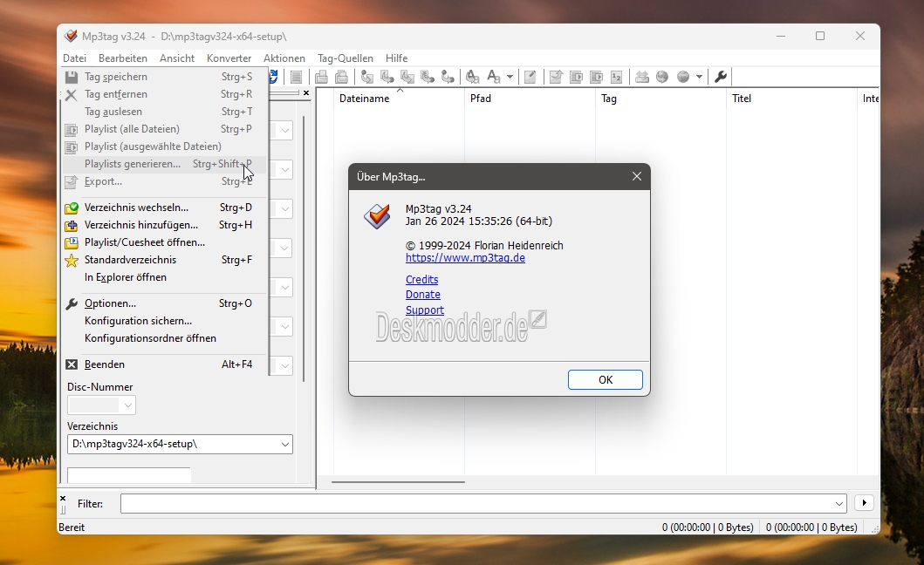
Task: Open the Extended Tags pencil icon
Action: pos(530,77)
